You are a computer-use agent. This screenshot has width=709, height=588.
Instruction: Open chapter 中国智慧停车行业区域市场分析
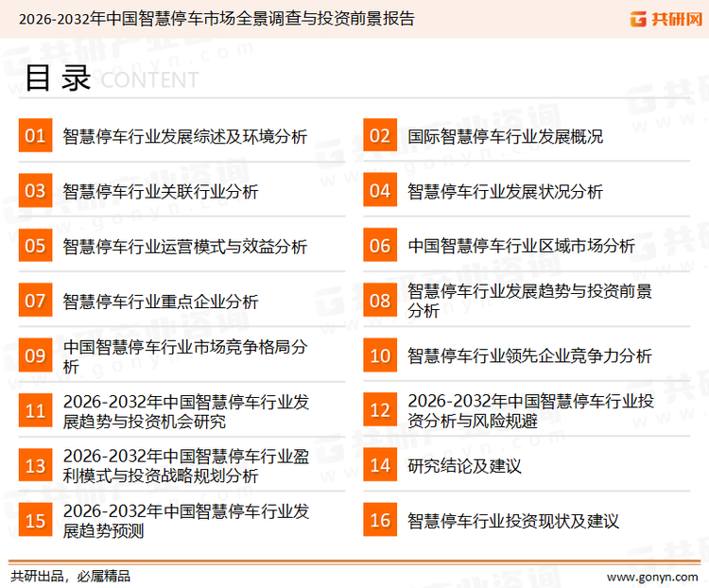pos(521,246)
